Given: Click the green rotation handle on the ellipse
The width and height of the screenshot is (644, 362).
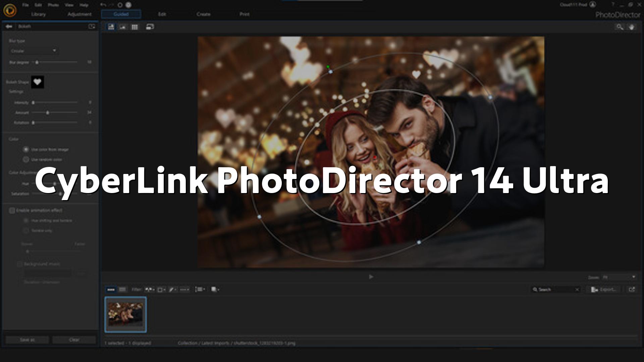Looking at the screenshot, I should coord(328,67).
